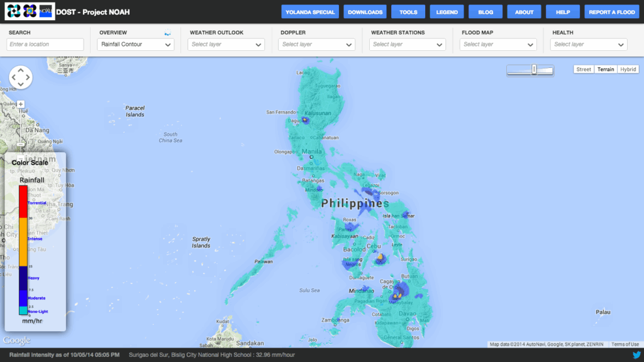Show the Legend

(447, 12)
